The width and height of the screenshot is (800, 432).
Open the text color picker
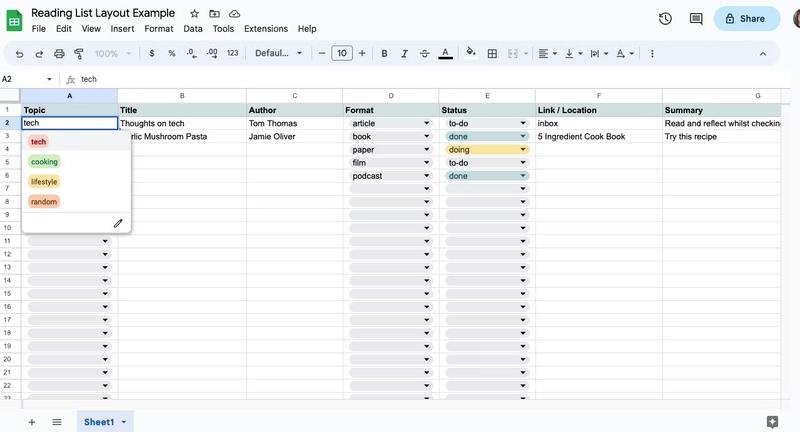tap(445, 53)
